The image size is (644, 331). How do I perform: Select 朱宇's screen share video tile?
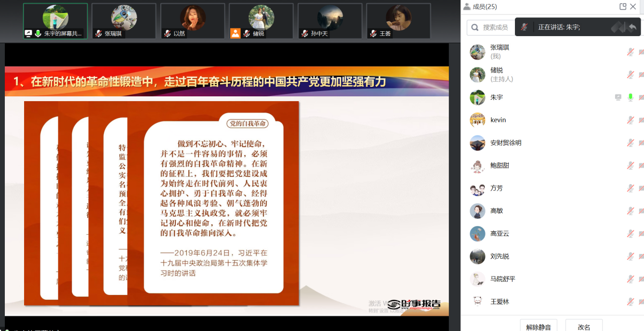point(55,21)
